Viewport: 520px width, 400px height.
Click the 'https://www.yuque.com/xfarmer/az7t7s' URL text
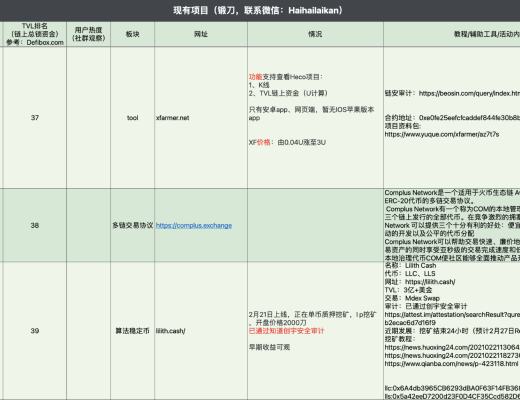tap(442, 134)
